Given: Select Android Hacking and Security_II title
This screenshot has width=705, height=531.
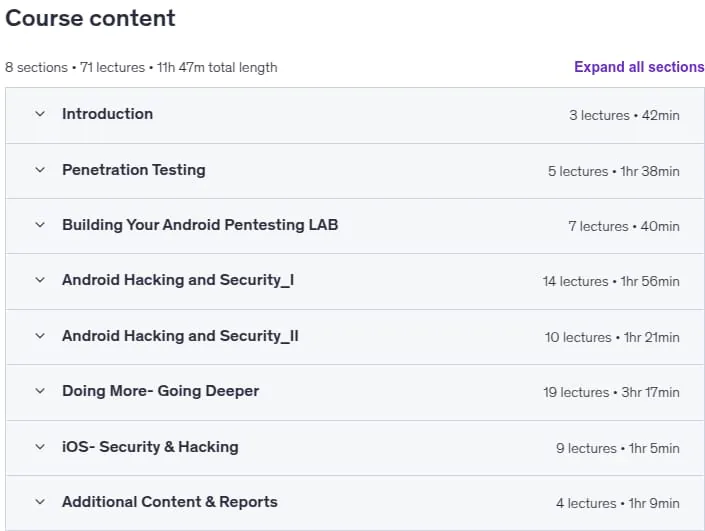Looking at the screenshot, I should click(180, 336).
